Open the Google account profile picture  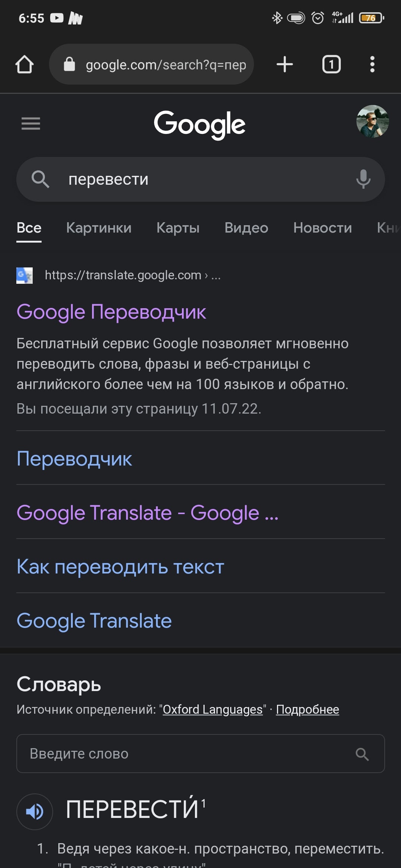(x=372, y=122)
